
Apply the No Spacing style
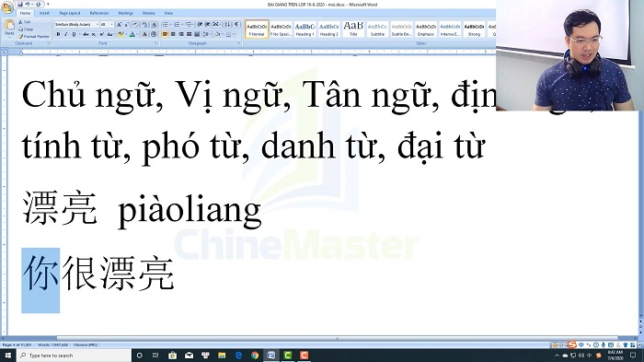click(281, 29)
